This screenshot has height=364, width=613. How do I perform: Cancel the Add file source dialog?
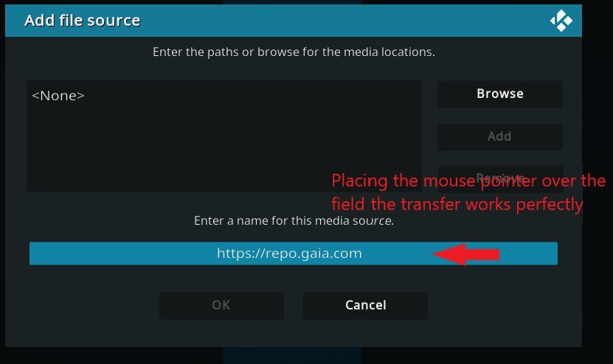point(366,305)
